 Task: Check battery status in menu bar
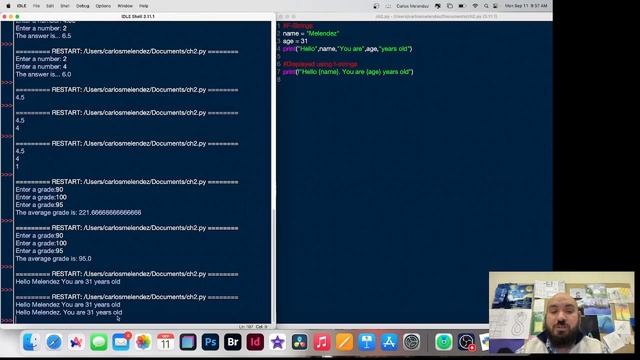click(461, 6)
